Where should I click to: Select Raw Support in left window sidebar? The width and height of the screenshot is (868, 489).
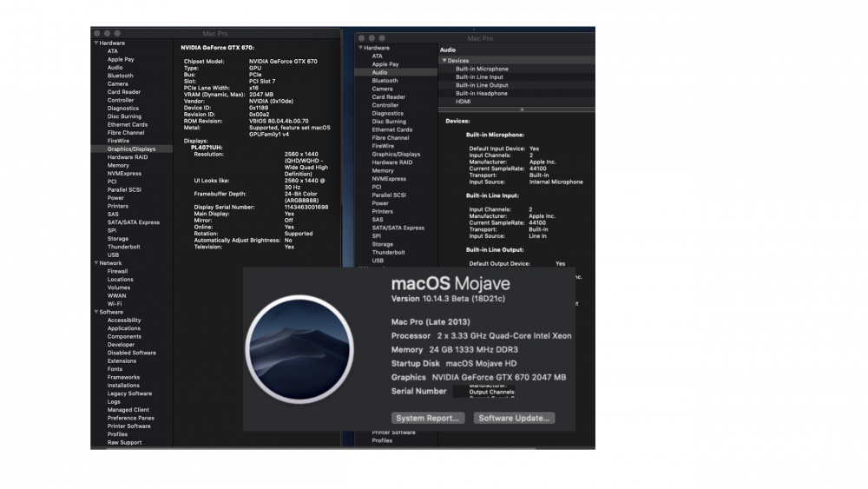[124, 442]
